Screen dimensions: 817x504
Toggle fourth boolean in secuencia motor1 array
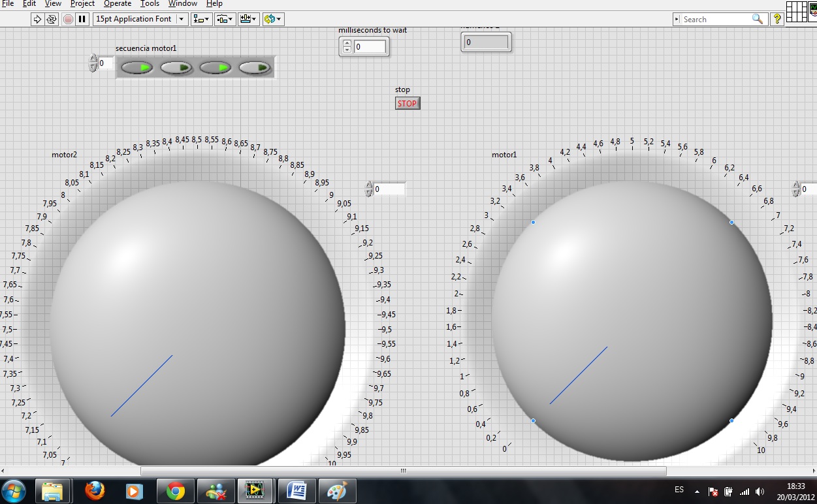(x=255, y=67)
